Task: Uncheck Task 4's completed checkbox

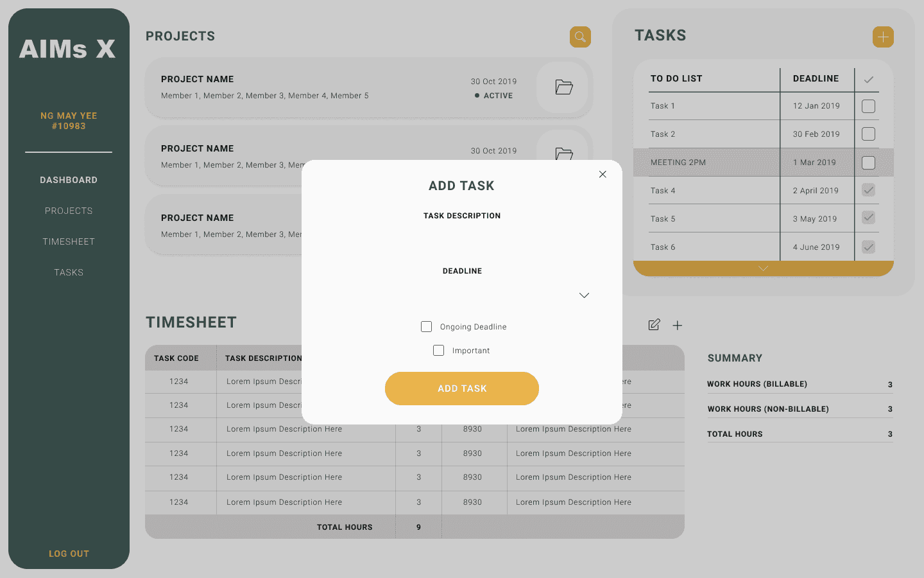Action: (868, 189)
